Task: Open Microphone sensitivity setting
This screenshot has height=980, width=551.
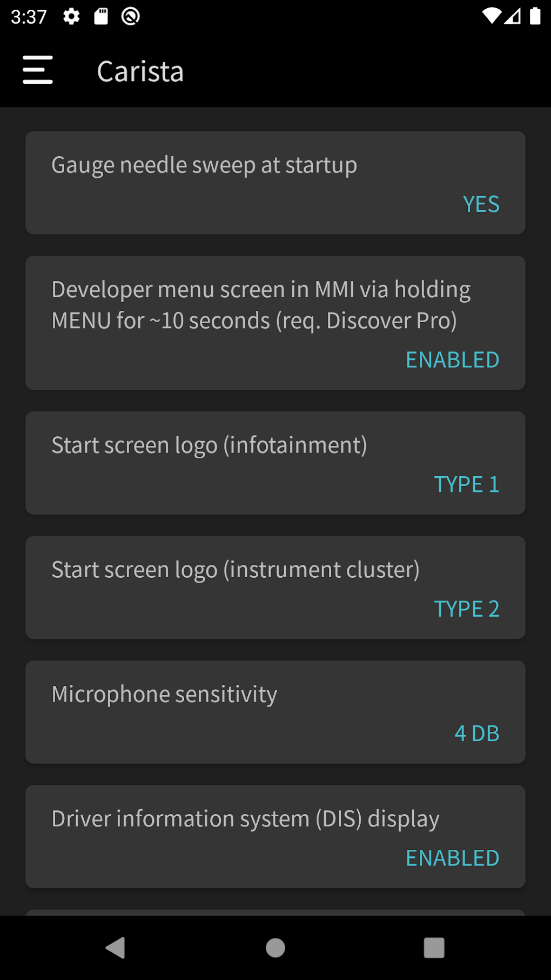Action: coord(164,695)
